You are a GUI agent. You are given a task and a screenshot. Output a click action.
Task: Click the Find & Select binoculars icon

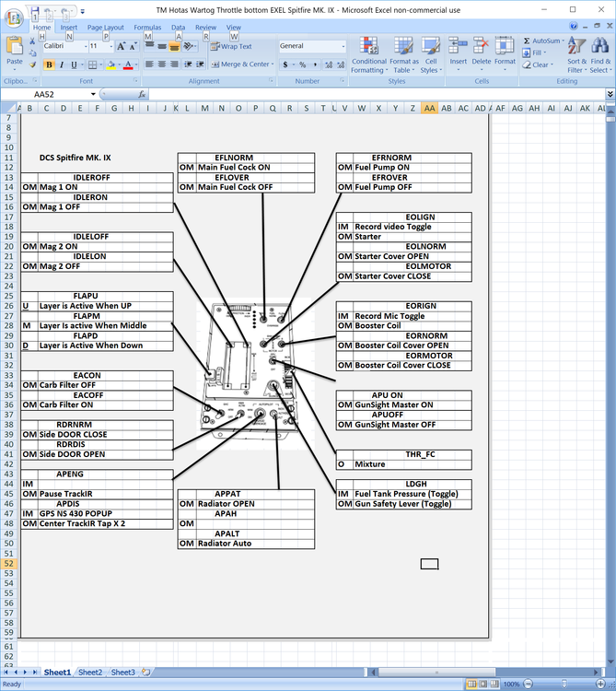coord(599,46)
